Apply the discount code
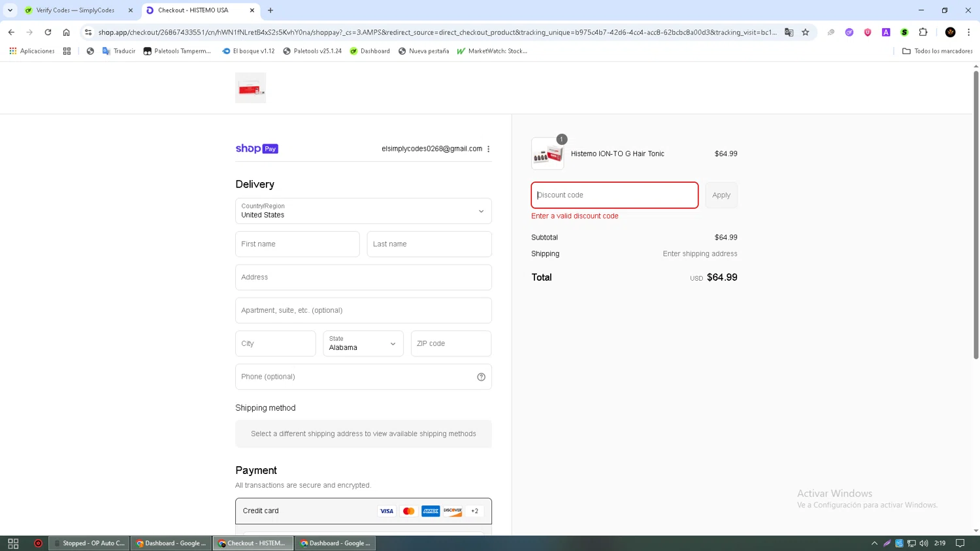980x551 pixels. (721, 195)
